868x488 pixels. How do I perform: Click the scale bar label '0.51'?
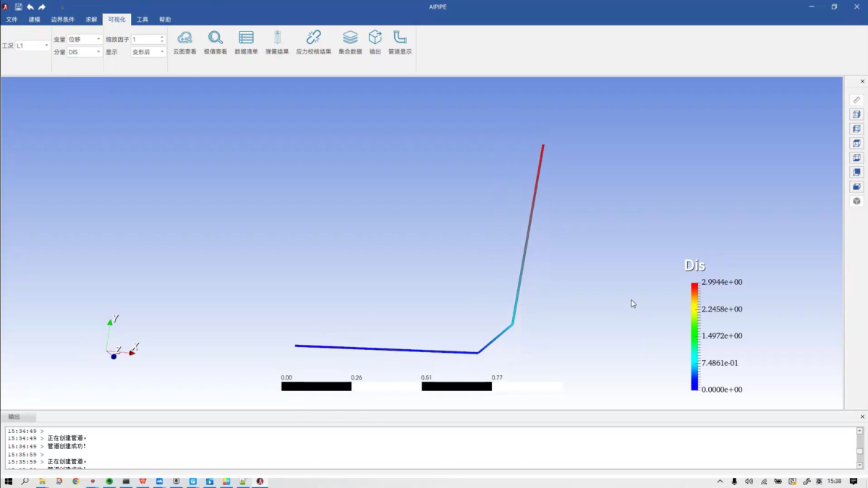(x=426, y=377)
